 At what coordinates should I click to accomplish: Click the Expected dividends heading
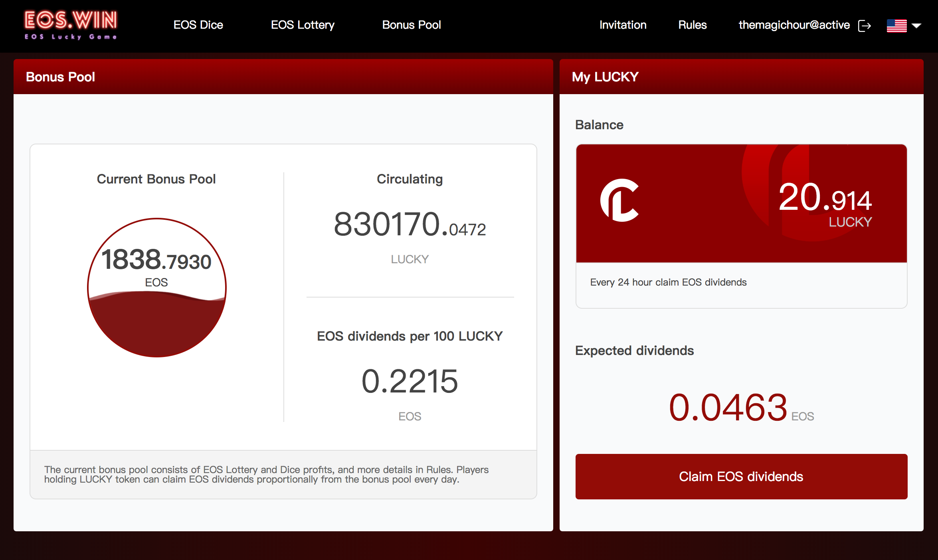(634, 351)
